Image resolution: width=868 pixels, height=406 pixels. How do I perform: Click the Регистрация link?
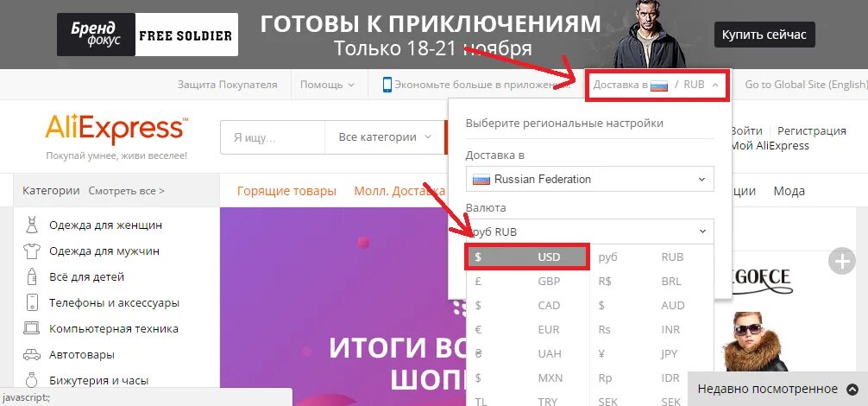[x=812, y=131]
